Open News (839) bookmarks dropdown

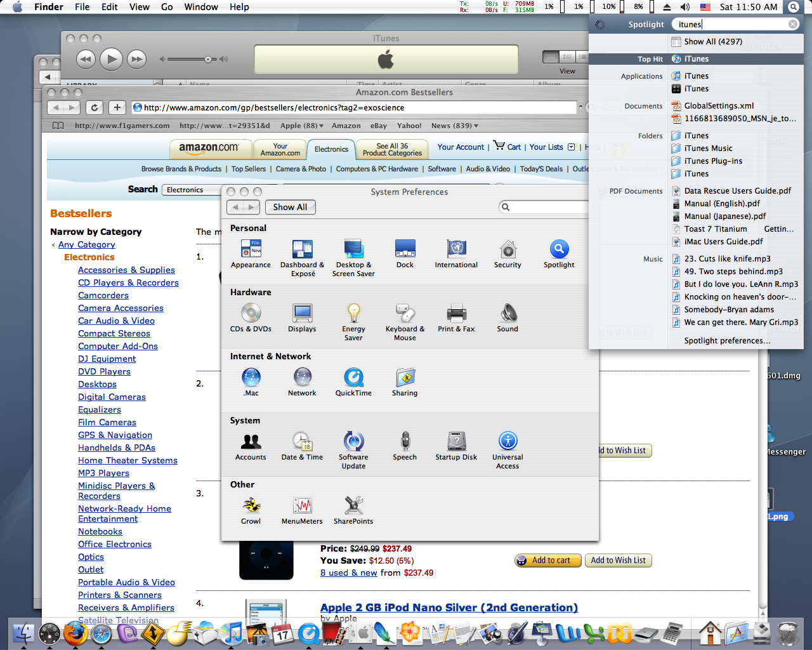tap(455, 126)
